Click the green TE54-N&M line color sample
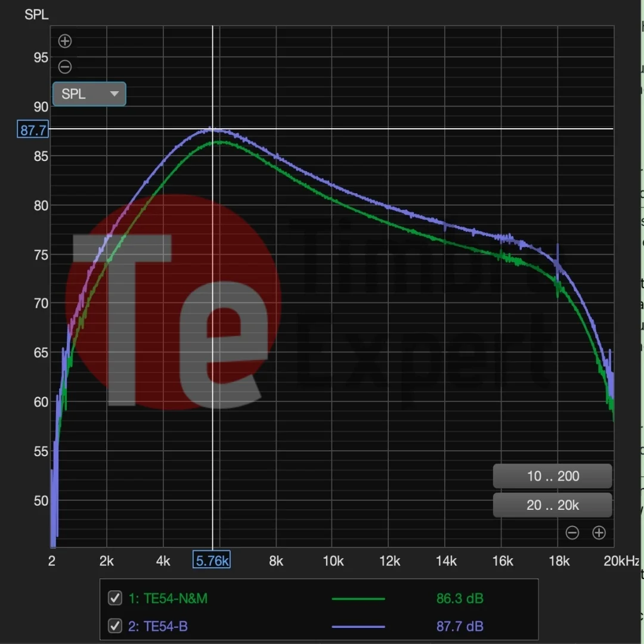 click(x=358, y=599)
